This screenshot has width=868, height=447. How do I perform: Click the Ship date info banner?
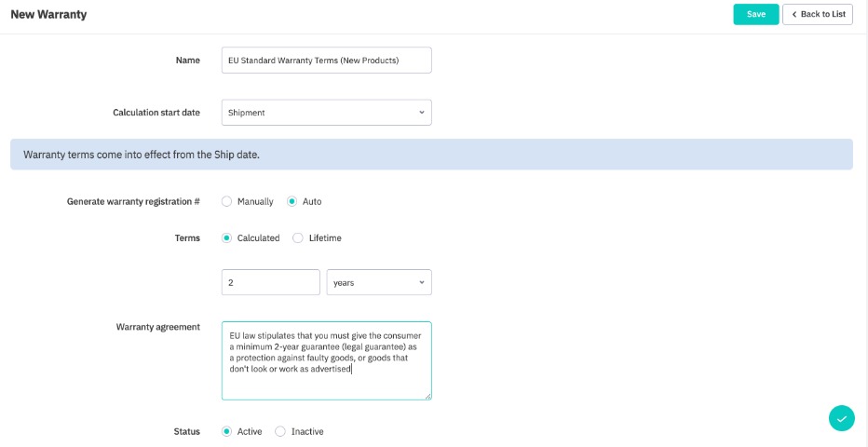[431, 155]
